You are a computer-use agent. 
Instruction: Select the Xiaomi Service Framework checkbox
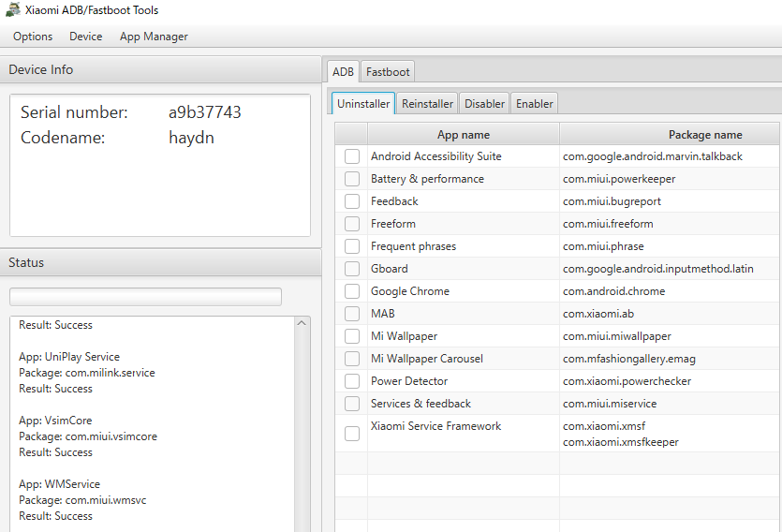tap(352, 434)
